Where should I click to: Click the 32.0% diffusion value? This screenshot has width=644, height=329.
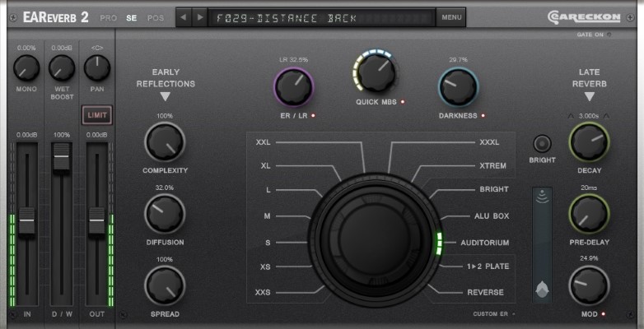point(164,188)
